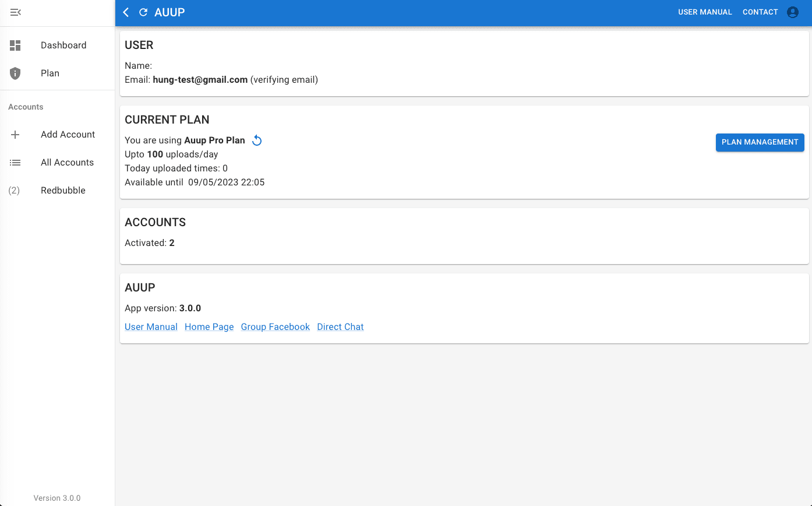Collapse the sidebar with the menu icon
Screen dimensions: 812x506
point(16,12)
